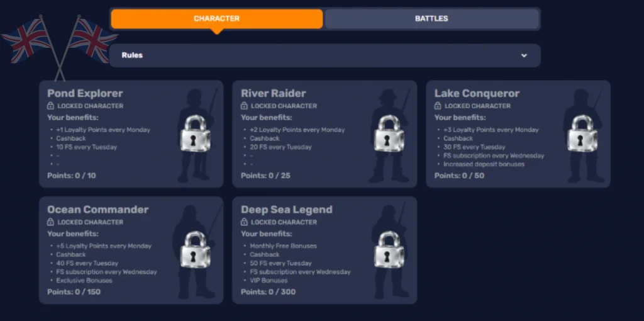Viewport: 644px width, 321px height.
Task: Click '30 FS every Tuesday' benefit
Action: tap(474, 147)
